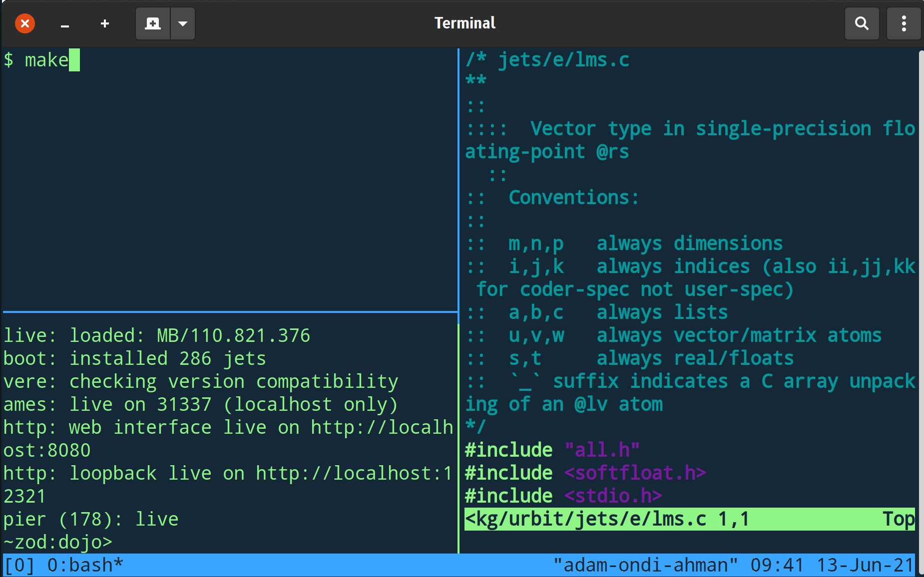Screen dimensions: 924x577
Task: Click the session index [0] in the status bar
Action: [19, 566]
